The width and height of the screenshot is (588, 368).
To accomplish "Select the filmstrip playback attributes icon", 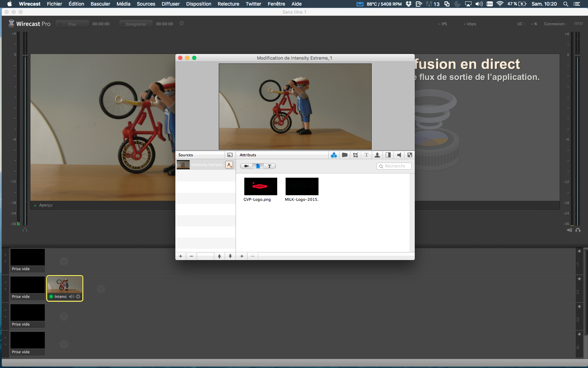I will pos(410,155).
